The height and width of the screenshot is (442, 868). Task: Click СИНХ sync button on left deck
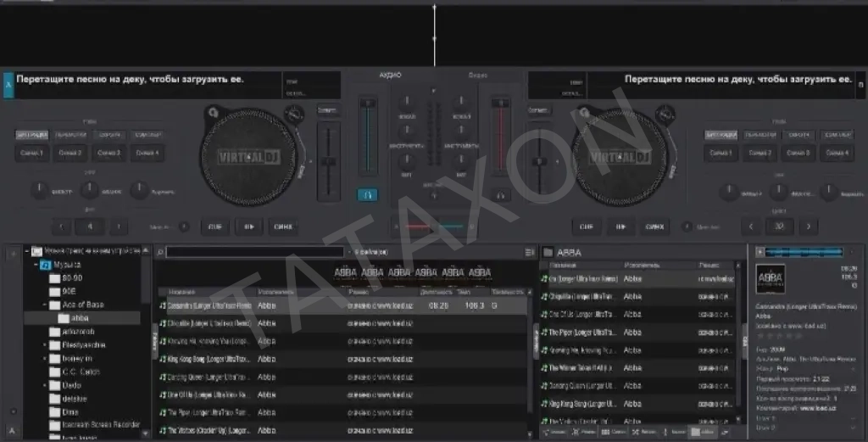click(283, 227)
